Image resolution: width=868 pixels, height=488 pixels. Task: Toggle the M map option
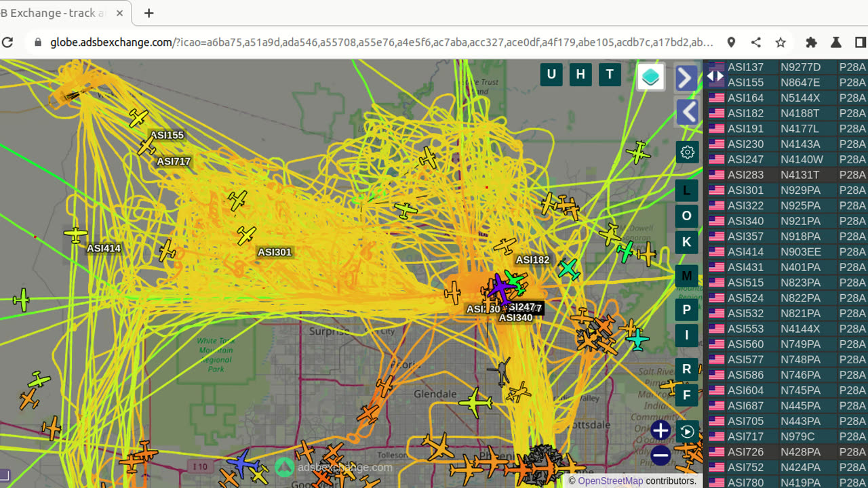tap(686, 276)
